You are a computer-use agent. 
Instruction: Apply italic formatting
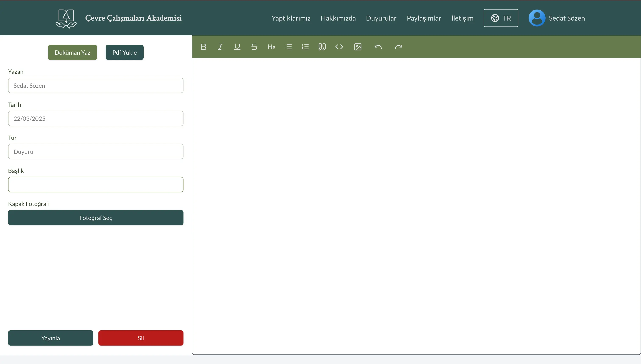point(220,47)
